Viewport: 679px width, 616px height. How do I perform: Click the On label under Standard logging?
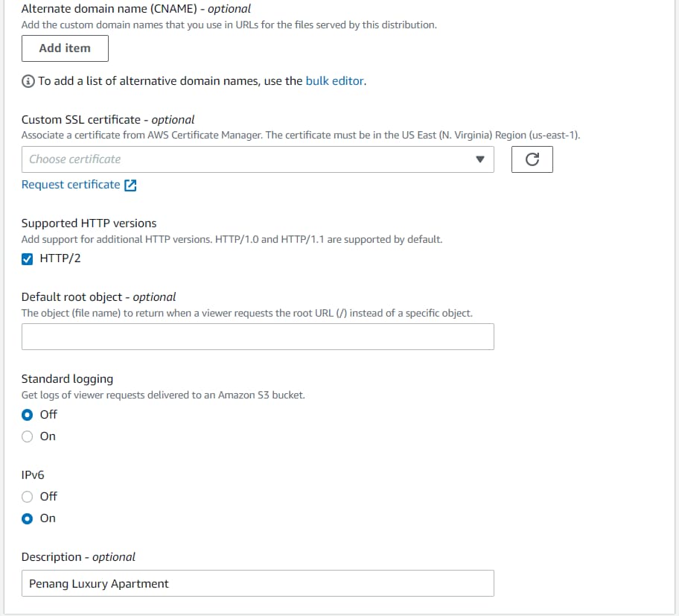(48, 436)
